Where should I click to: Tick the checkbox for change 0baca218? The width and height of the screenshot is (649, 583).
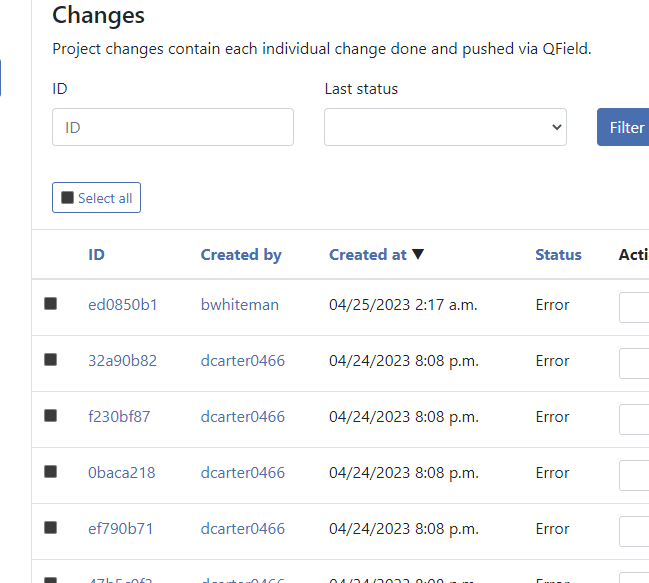[51, 472]
